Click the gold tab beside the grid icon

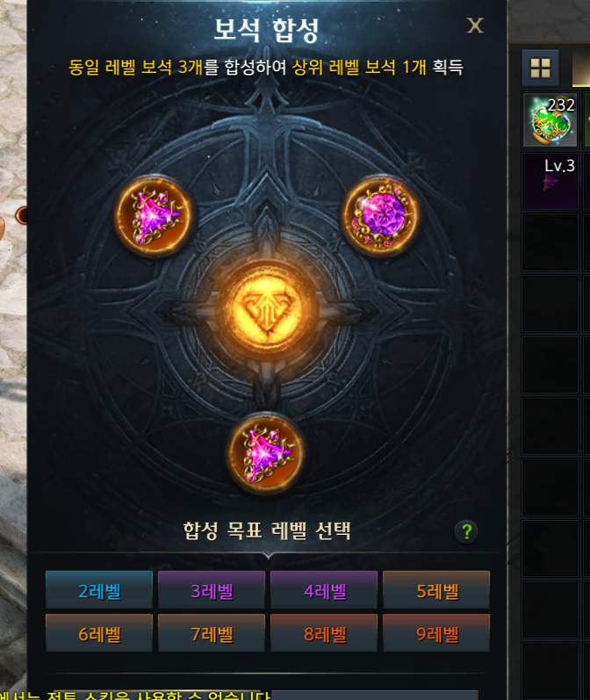pyautogui.click(x=581, y=69)
